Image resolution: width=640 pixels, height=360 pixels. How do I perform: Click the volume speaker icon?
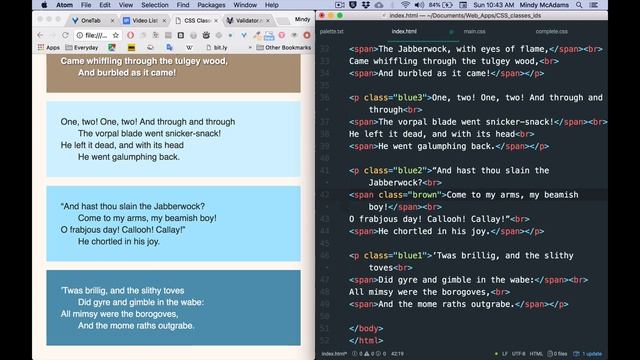click(x=419, y=5)
